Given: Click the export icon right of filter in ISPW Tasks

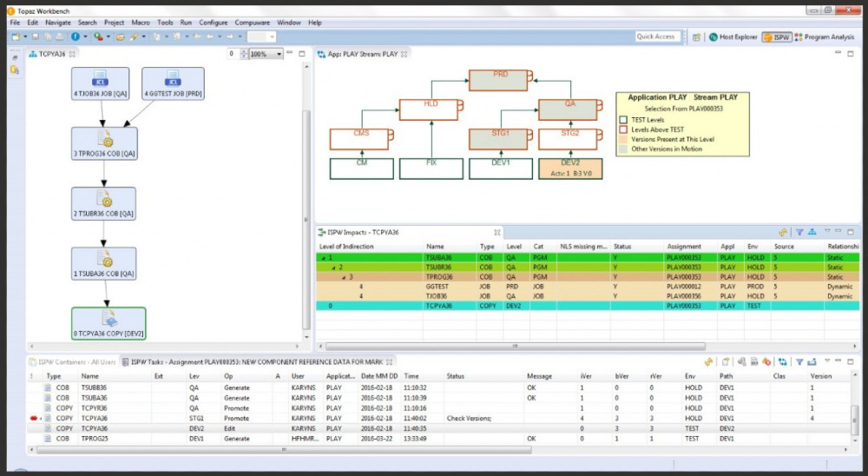Looking at the screenshot, I should 812,362.
